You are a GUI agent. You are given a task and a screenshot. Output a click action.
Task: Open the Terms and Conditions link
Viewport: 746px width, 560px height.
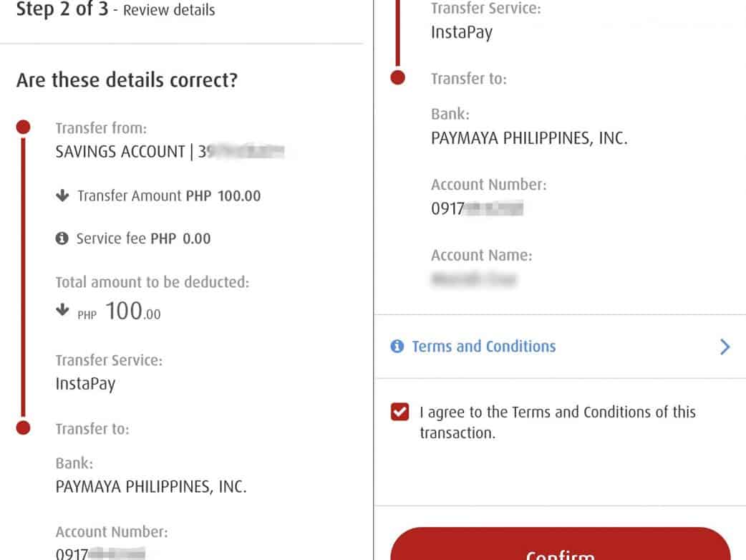(484, 347)
